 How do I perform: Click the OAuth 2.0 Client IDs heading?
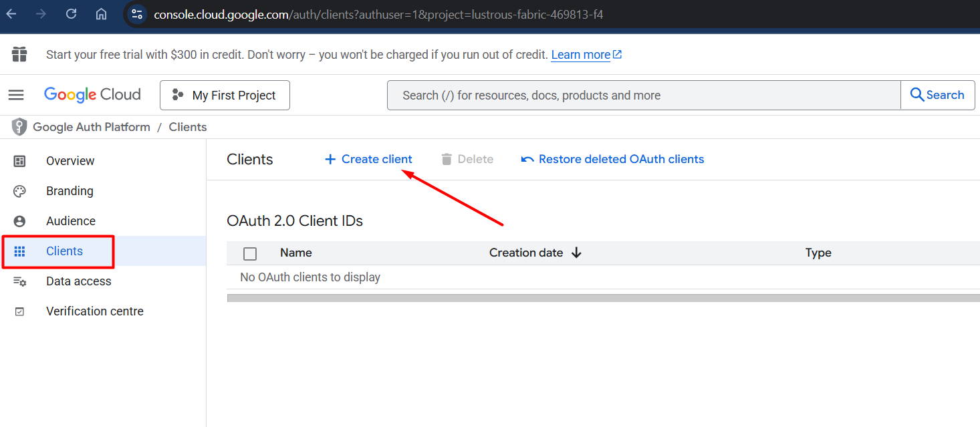click(x=295, y=221)
